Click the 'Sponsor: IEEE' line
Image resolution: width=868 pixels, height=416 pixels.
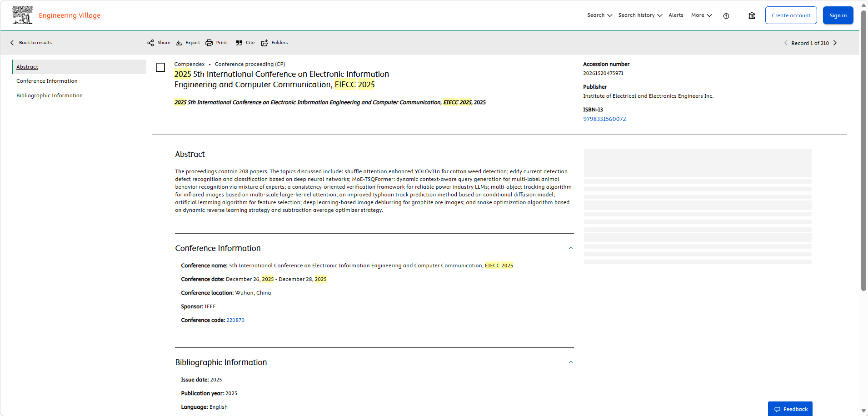pyautogui.click(x=198, y=306)
